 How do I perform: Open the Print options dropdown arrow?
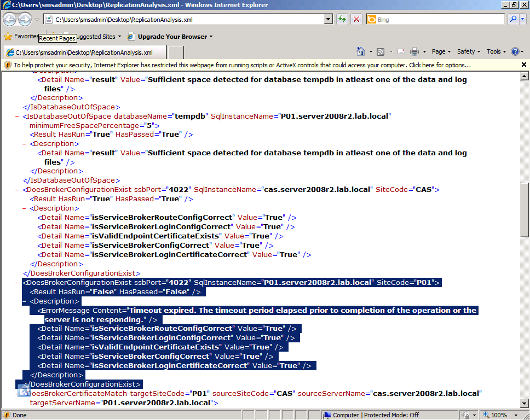click(x=424, y=51)
